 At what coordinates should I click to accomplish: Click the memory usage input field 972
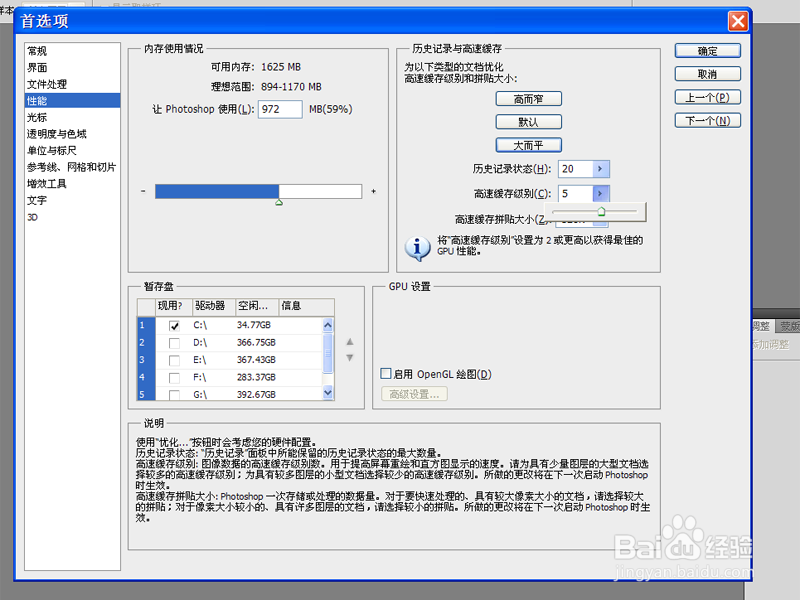click(x=280, y=109)
